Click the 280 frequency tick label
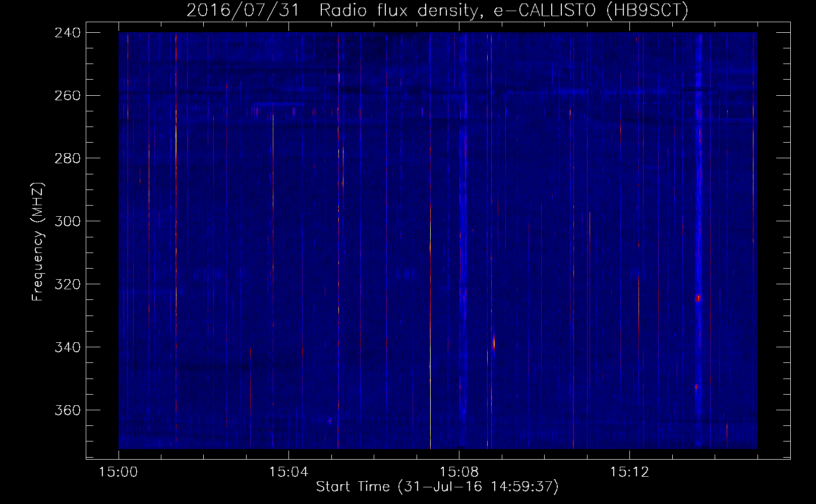Viewport: 816px width, 504px height. (67, 159)
